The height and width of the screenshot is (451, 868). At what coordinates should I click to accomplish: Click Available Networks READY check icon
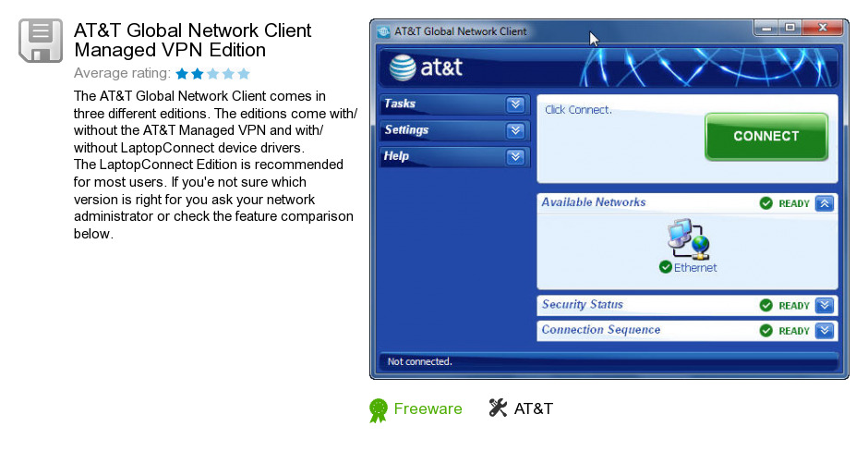click(766, 203)
